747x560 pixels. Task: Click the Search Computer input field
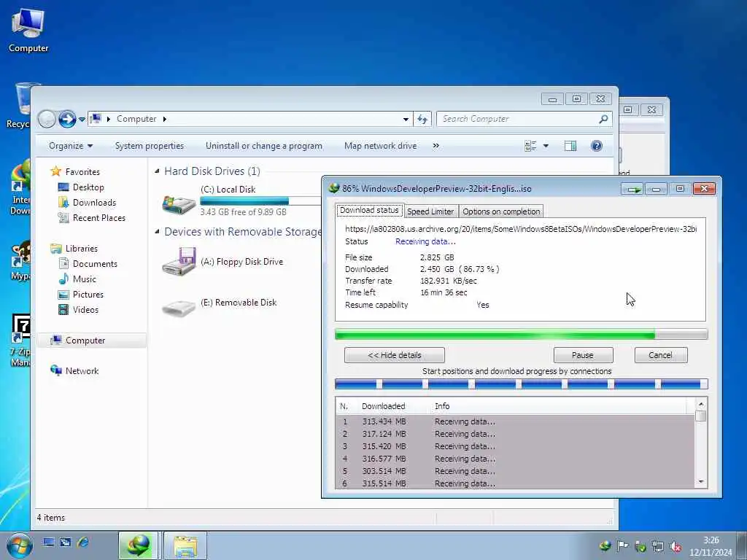tap(518, 119)
